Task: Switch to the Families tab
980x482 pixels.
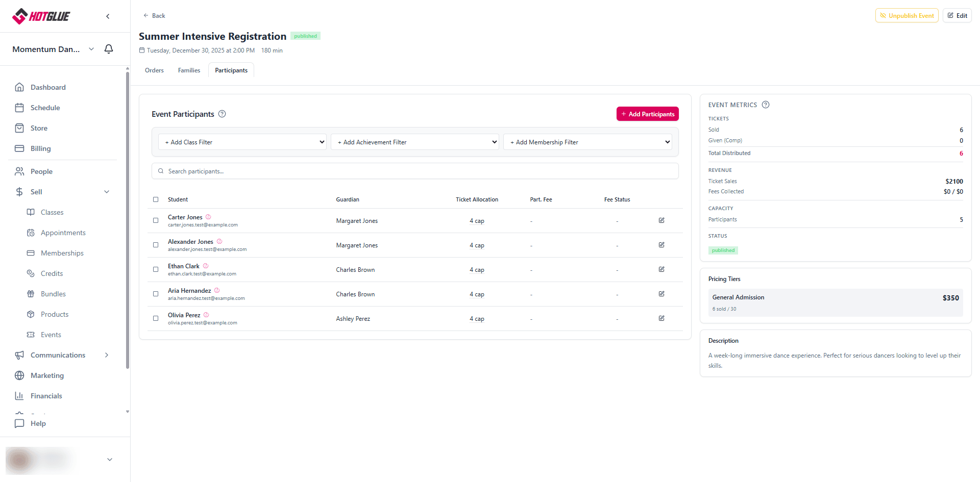Action: click(189, 70)
